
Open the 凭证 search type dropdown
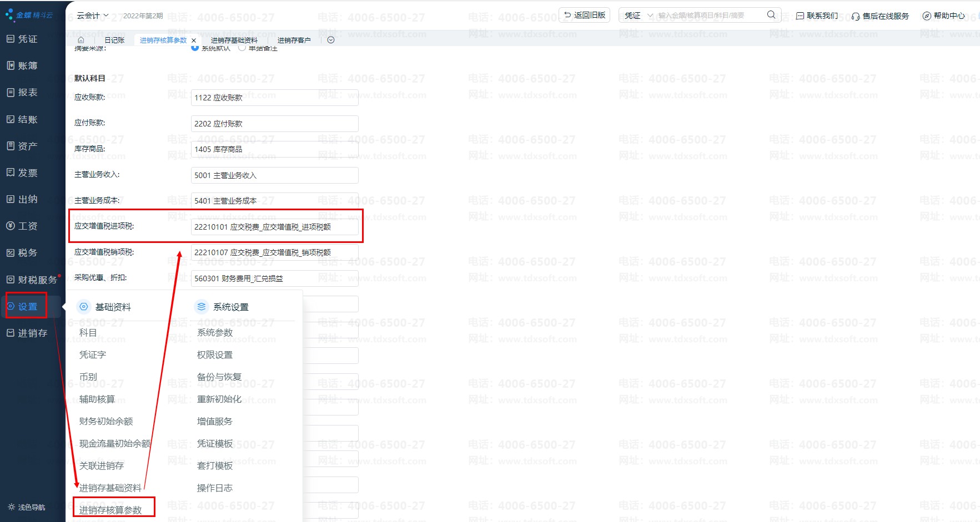point(638,16)
